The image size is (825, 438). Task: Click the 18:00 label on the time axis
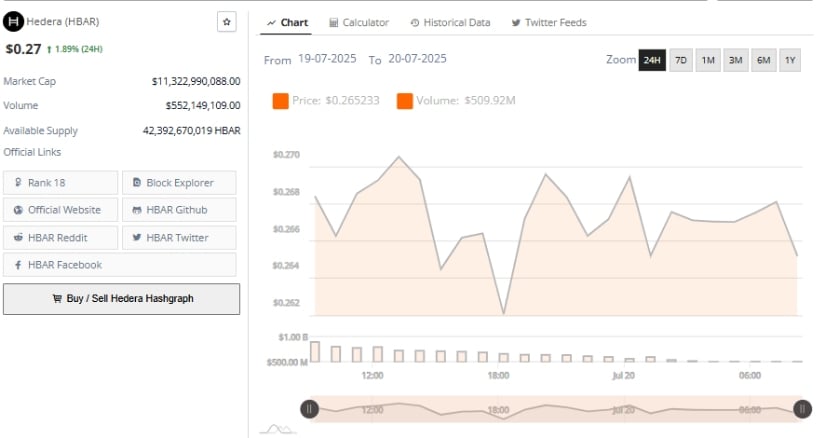tap(498, 375)
